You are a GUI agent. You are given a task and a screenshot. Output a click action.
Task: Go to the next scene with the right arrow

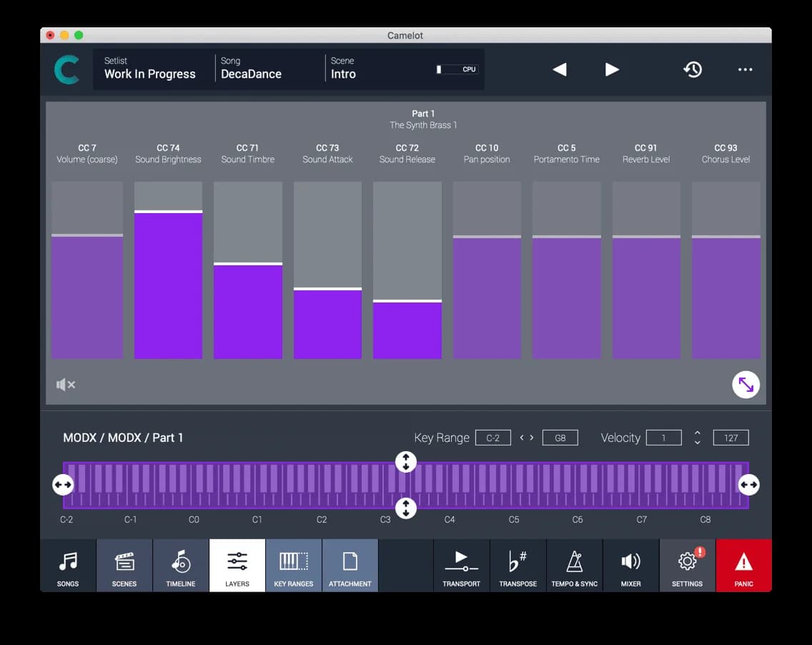click(612, 69)
